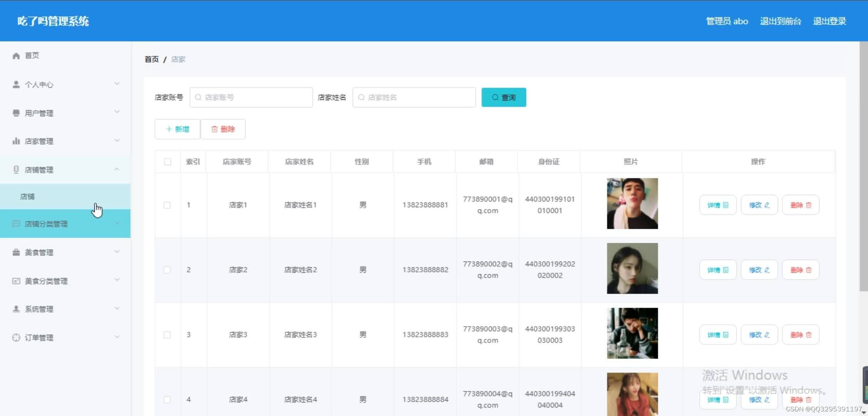Click the home icon in sidebar
This screenshot has width=868, height=416.
16,56
